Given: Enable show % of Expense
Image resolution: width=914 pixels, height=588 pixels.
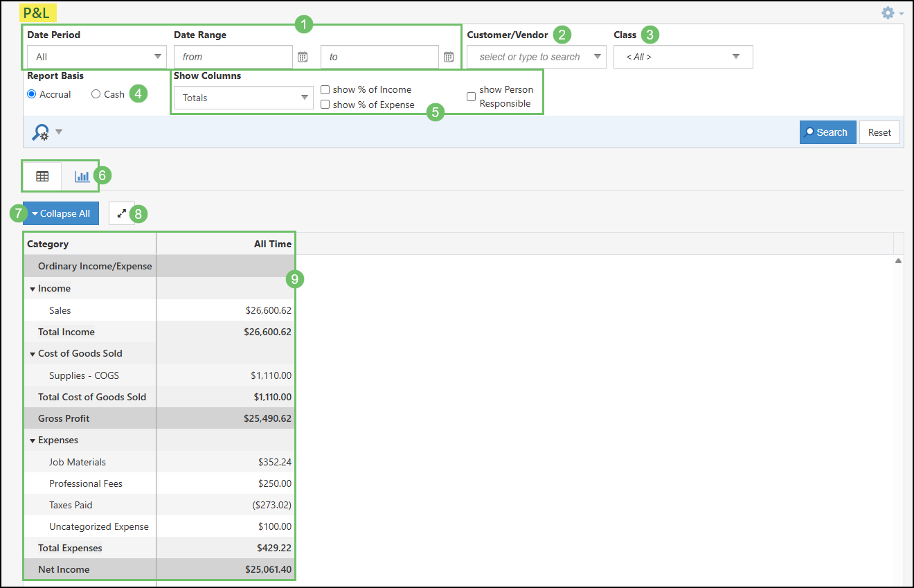Looking at the screenshot, I should click(325, 105).
